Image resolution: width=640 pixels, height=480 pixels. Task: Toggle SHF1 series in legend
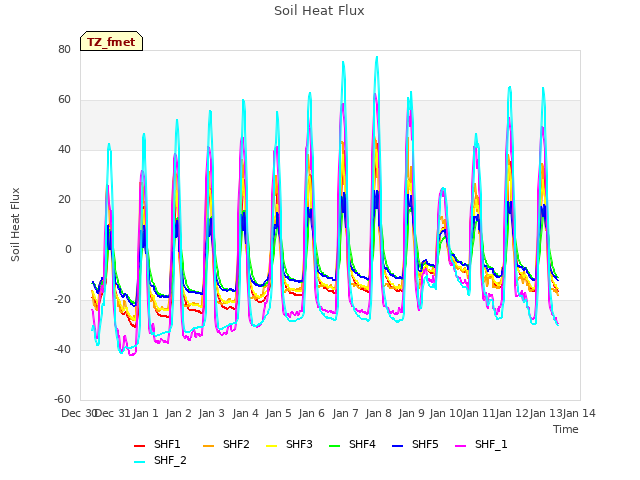tap(157, 444)
